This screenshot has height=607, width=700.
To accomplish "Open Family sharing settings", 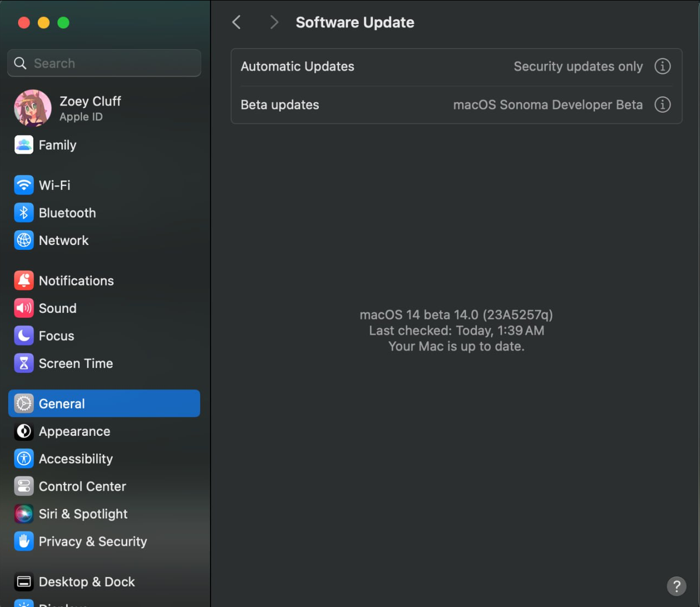I will (57, 145).
